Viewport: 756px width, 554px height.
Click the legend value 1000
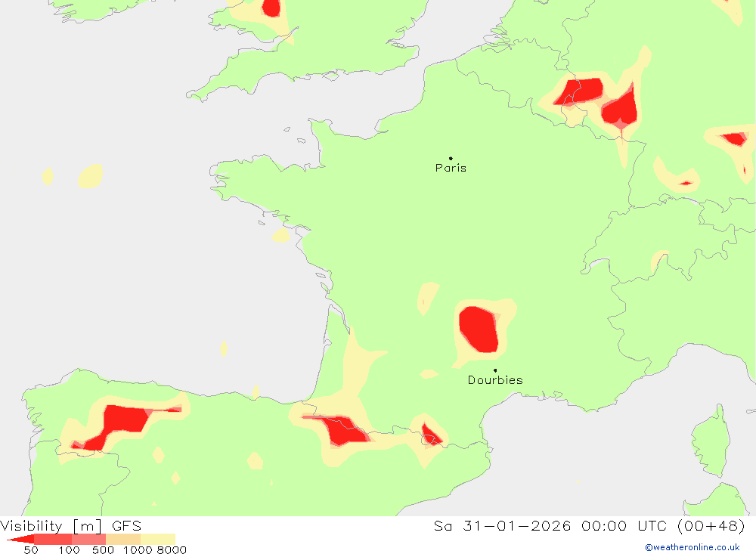click(x=138, y=550)
